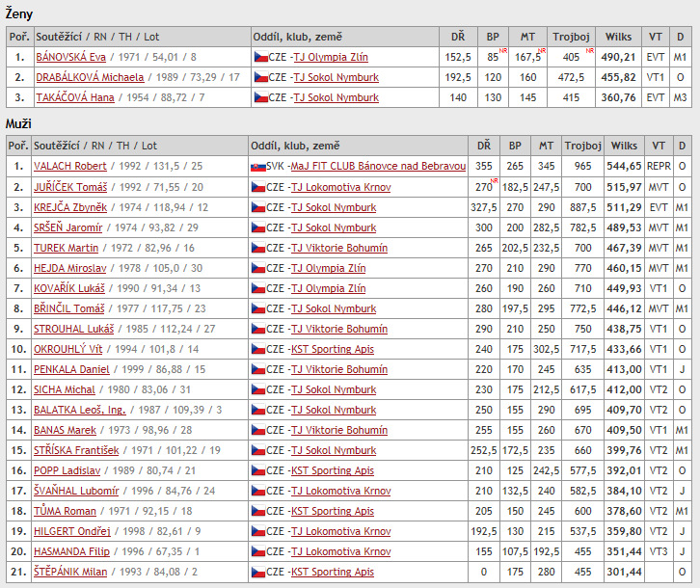
Task: Open TAKÁČOVÁ Hana competitor link
Action: pyautogui.click(x=75, y=97)
